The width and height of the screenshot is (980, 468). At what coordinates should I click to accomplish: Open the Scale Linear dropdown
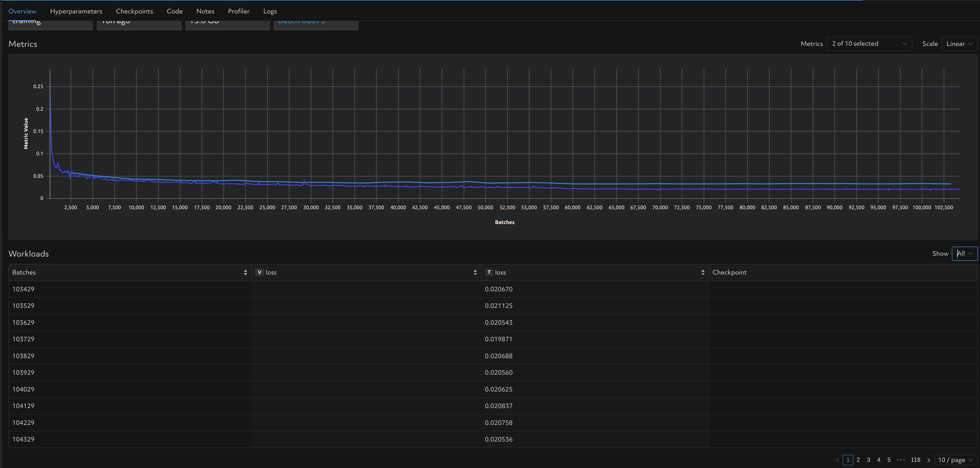tap(959, 44)
